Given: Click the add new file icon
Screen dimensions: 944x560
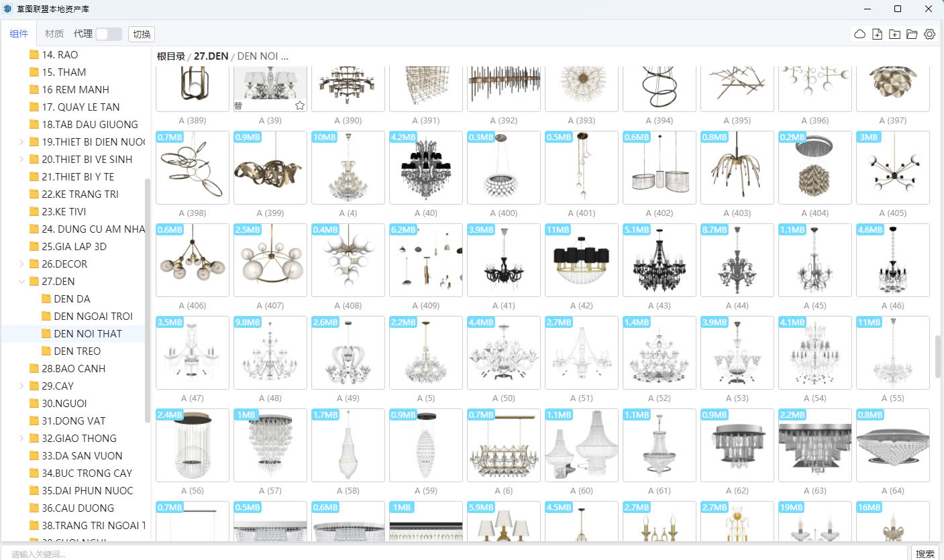Looking at the screenshot, I should click(x=877, y=34).
